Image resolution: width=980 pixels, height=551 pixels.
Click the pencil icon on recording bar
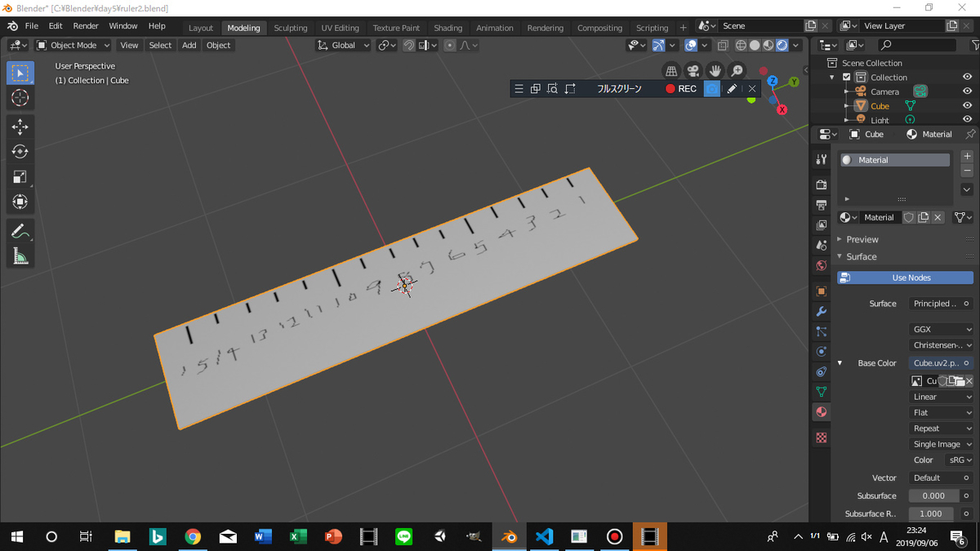(732, 88)
